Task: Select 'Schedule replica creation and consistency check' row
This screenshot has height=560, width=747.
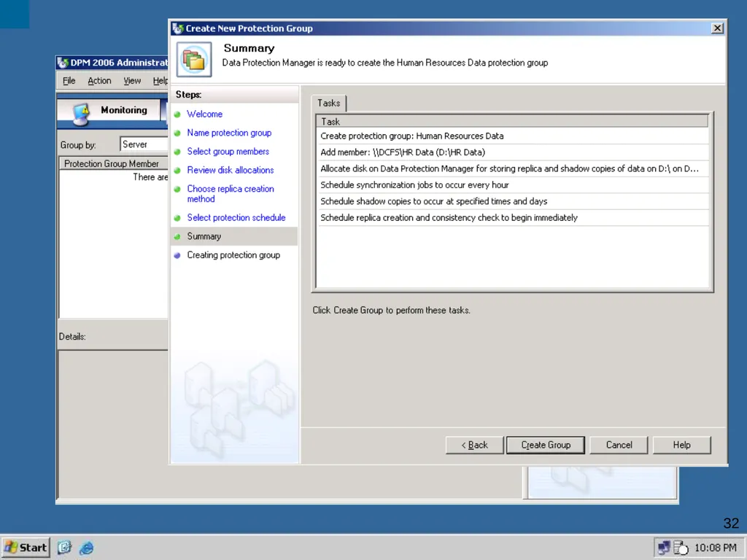Action: [x=513, y=217]
